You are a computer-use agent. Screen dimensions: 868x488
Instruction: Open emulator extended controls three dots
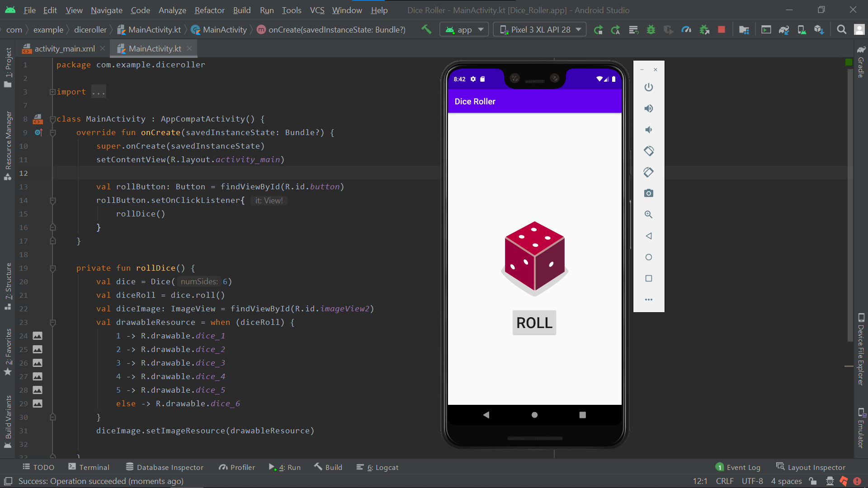coord(649,300)
